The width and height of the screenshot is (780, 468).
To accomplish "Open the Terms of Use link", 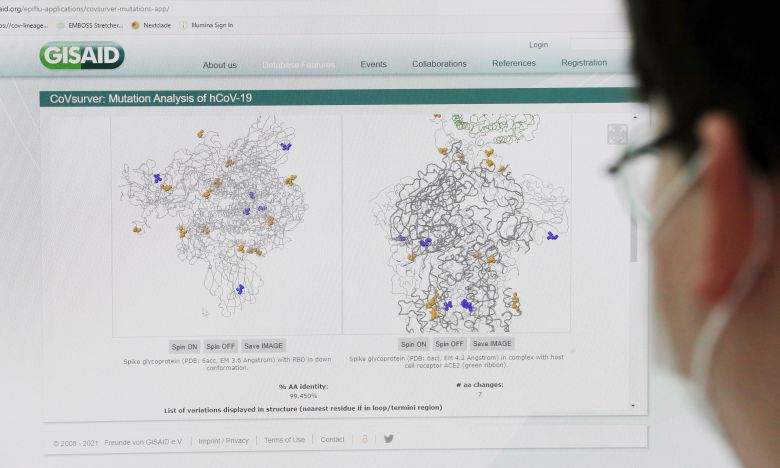I will (285, 440).
